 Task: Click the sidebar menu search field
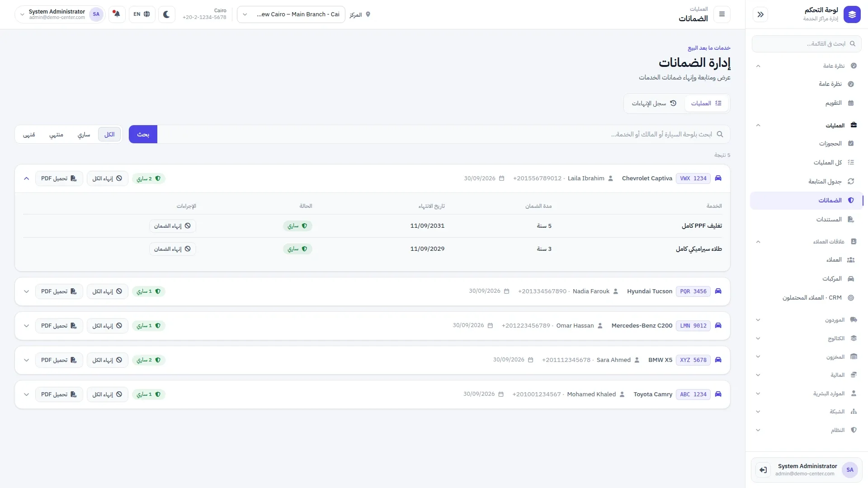[x=807, y=44]
